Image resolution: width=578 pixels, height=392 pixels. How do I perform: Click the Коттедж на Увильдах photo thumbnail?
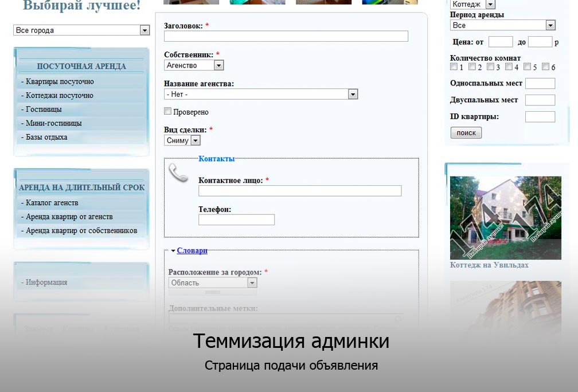coord(506,218)
